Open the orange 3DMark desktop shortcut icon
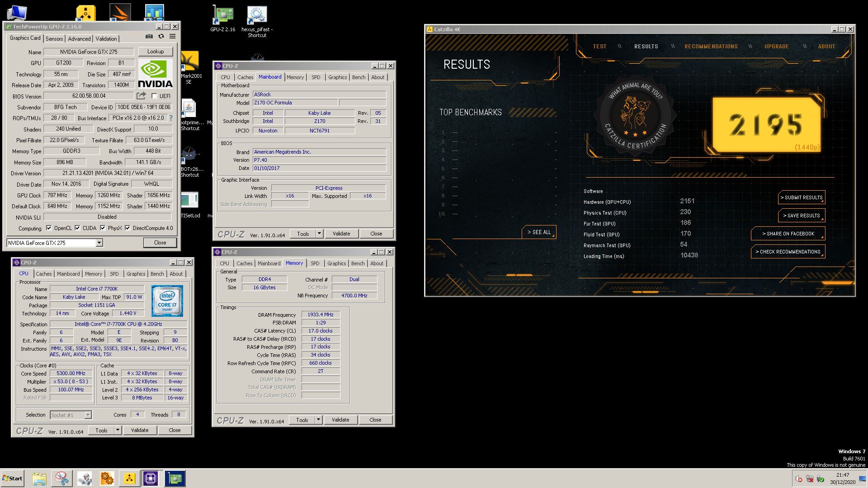Image resolution: width=868 pixels, height=488 pixels. point(120,12)
